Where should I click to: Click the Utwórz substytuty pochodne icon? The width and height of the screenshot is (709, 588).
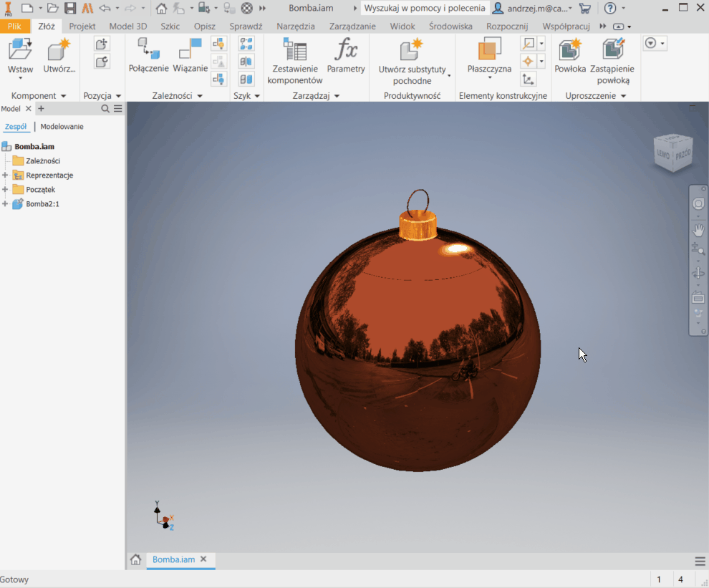(x=412, y=50)
